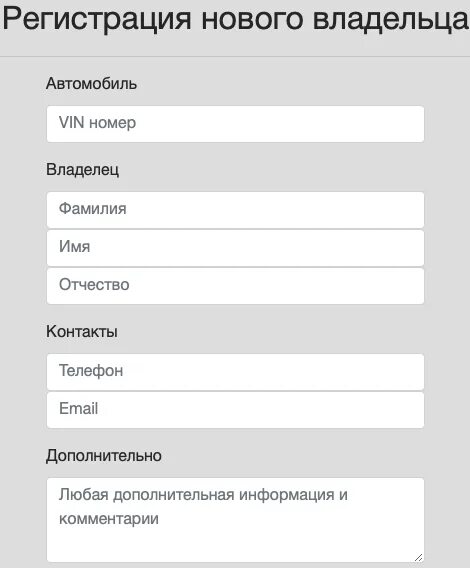The height and width of the screenshot is (568, 470).
Task: Click into the Отчество field
Action: point(235,286)
